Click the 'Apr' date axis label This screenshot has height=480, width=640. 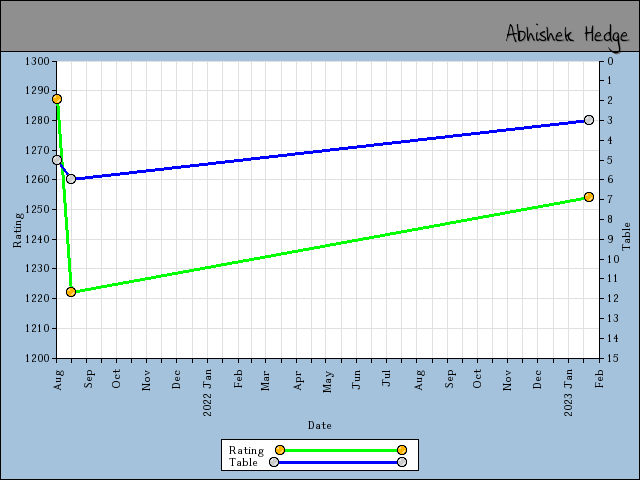[x=298, y=380]
